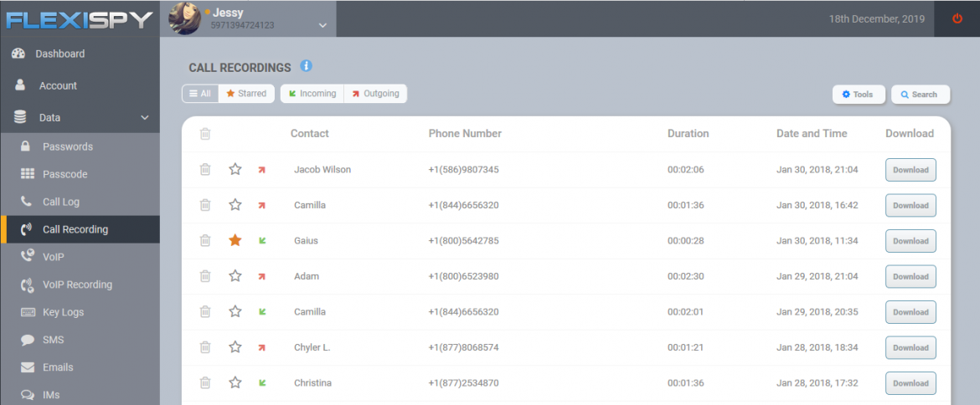Show only Outgoing calls

click(x=375, y=94)
